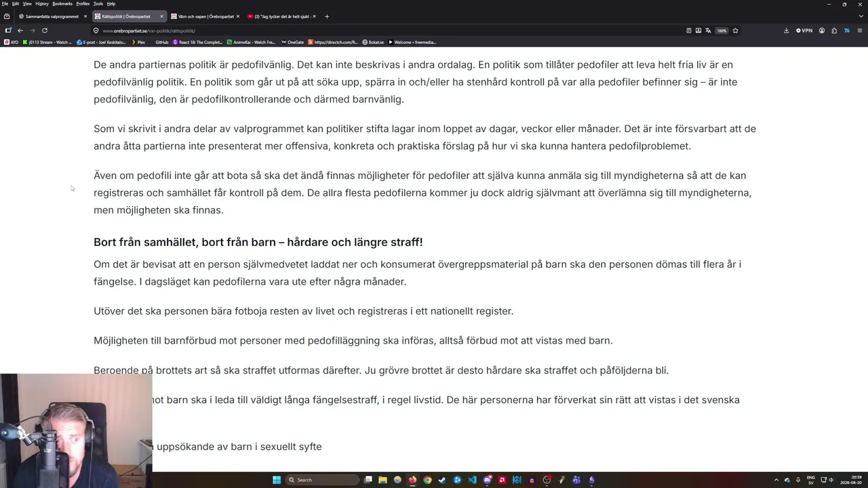The width and height of the screenshot is (868, 488).
Task: Expand the list all tabs chevron
Action: tap(861, 16)
